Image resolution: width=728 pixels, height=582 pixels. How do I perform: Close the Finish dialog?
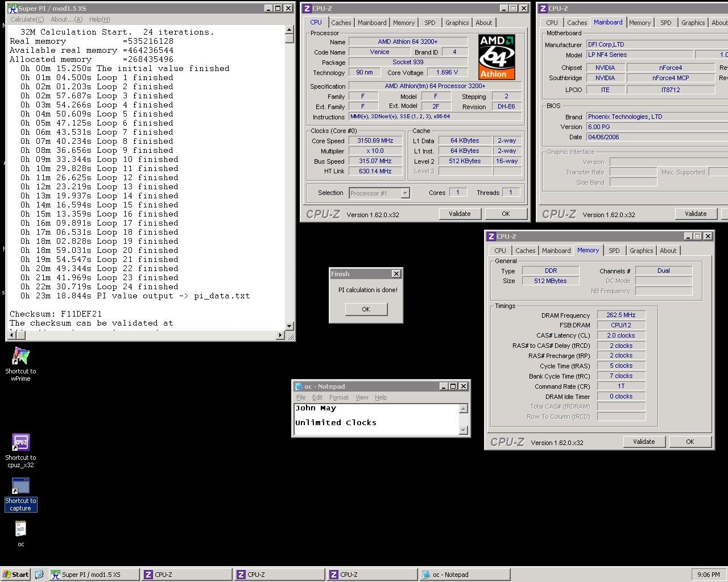click(396, 274)
